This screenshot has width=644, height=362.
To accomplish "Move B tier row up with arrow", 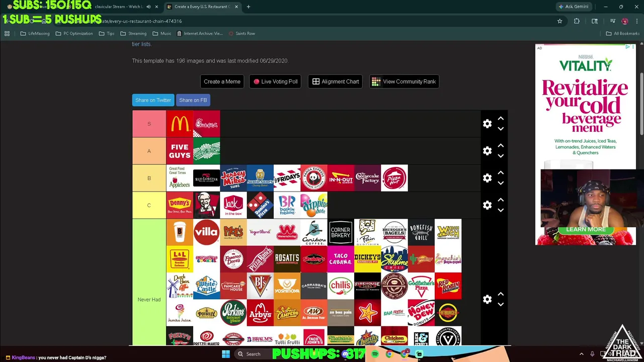I will coord(501,173).
